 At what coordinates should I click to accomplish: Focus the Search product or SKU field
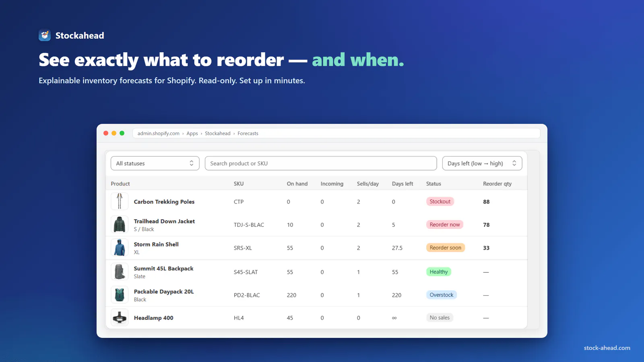[321, 163]
